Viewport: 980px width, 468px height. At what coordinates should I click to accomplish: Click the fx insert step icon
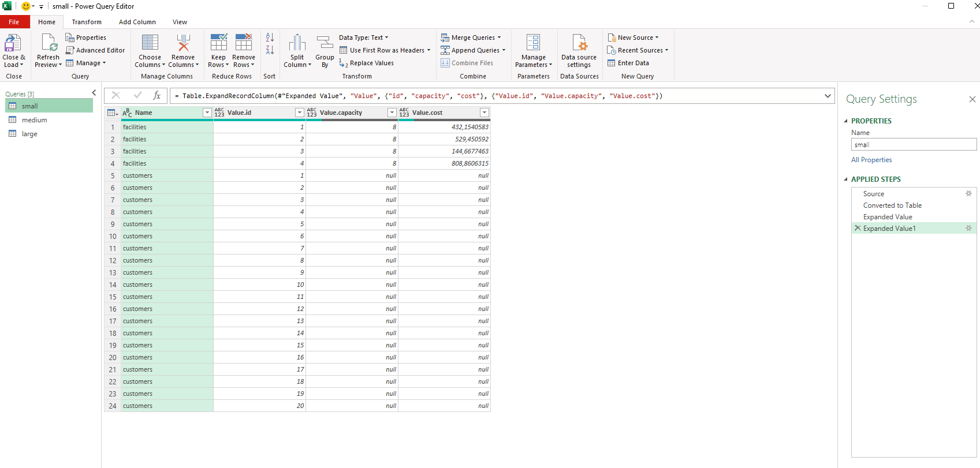156,96
